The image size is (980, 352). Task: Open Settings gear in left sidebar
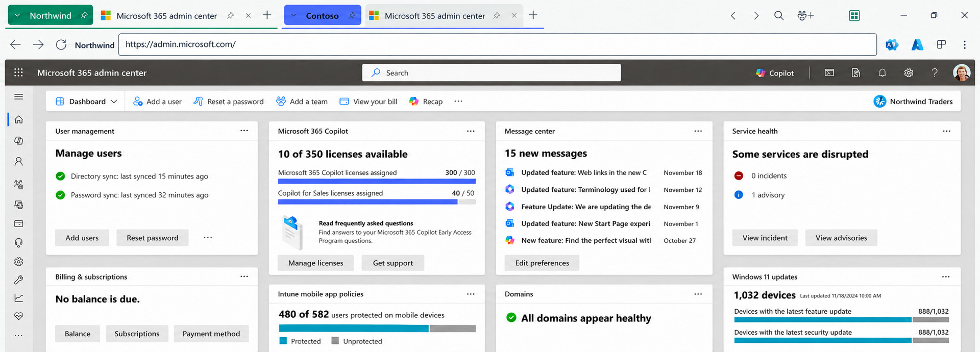(x=19, y=262)
